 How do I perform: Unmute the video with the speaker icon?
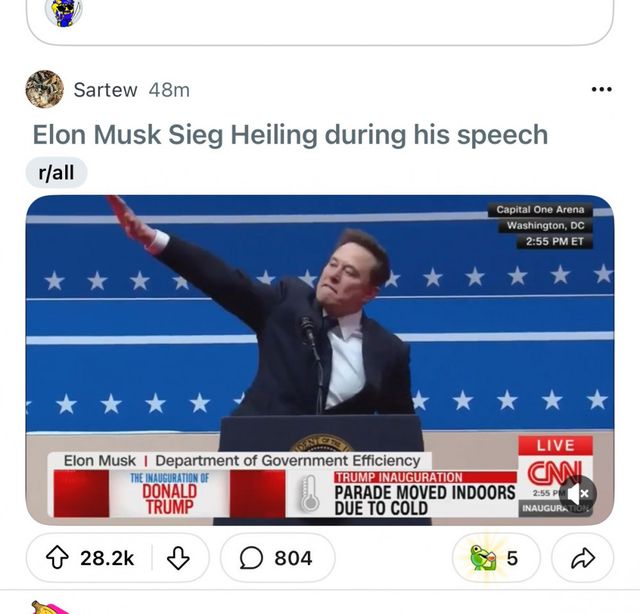pos(578,492)
